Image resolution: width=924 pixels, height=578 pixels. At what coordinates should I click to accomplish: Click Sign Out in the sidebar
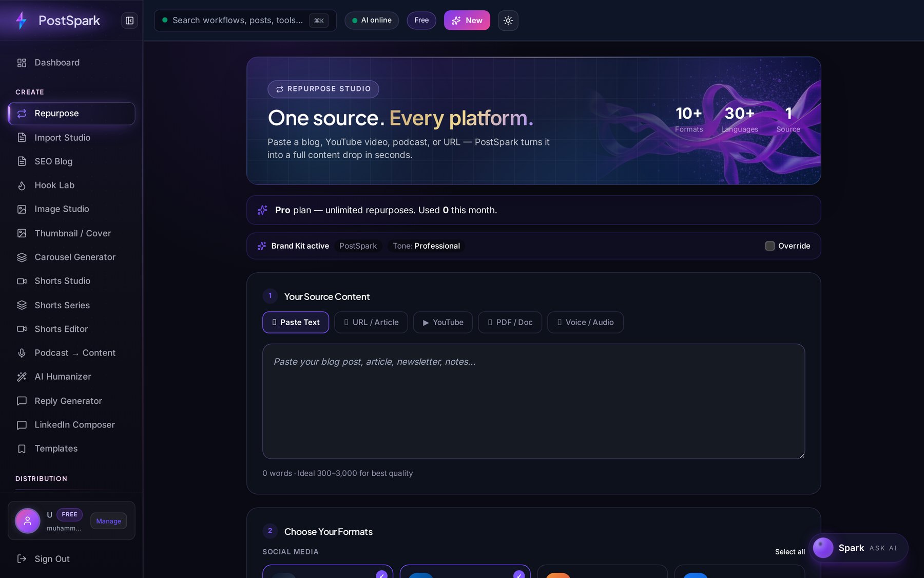tap(71, 559)
